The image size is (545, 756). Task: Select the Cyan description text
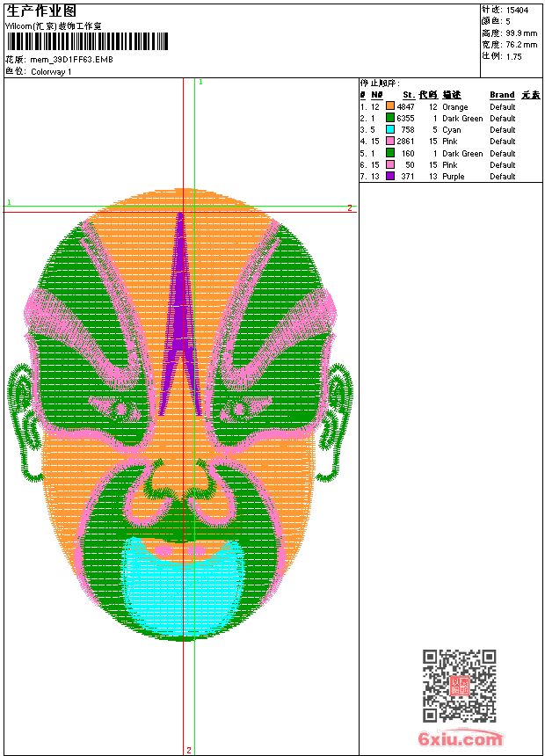point(452,130)
